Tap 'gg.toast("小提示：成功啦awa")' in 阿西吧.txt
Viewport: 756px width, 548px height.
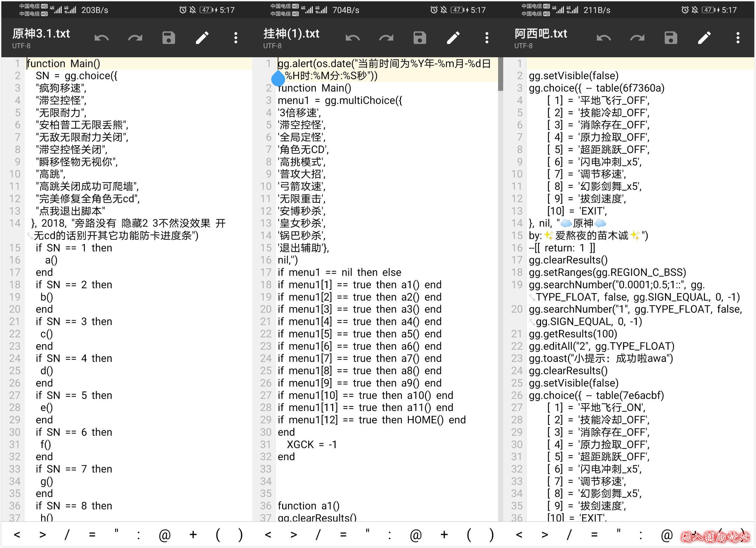601,358
